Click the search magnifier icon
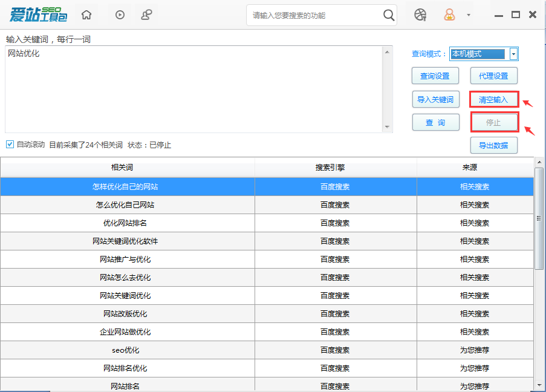 click(389, 15)
